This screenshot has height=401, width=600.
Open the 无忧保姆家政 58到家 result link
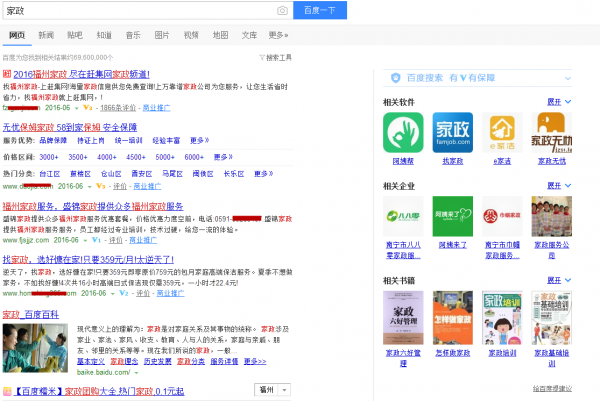coord(70,127)
